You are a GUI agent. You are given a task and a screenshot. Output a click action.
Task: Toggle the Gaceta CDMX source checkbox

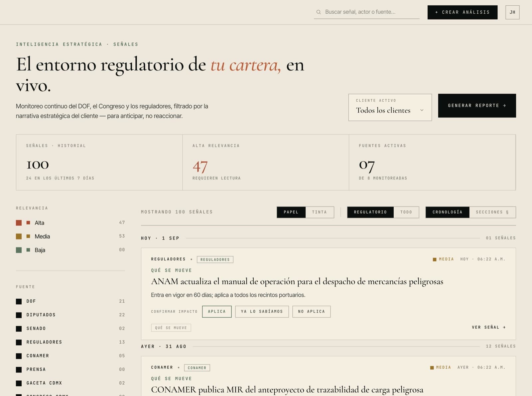[19, 383]
